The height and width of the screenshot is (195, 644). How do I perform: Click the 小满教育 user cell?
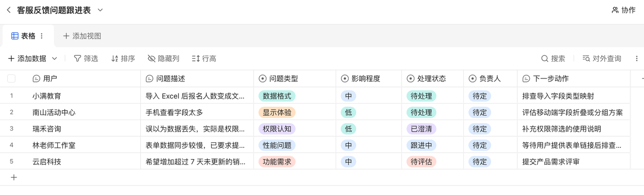click(x=84, y=95)
